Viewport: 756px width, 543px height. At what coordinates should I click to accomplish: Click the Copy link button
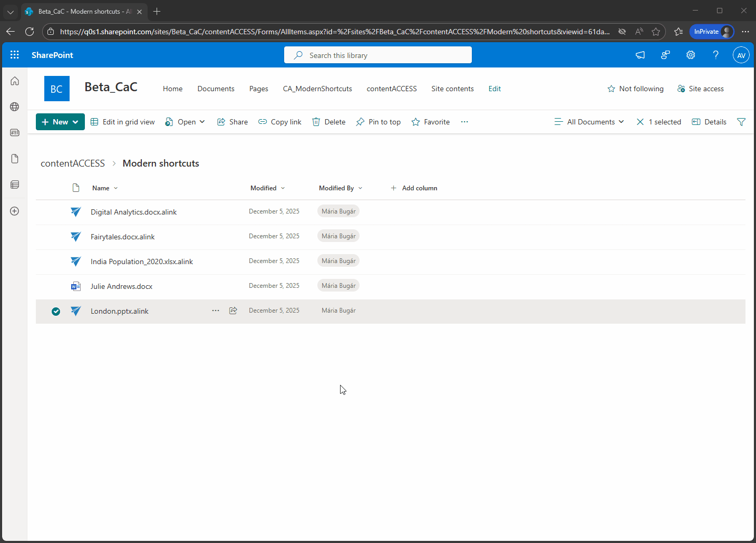(279, 122)
